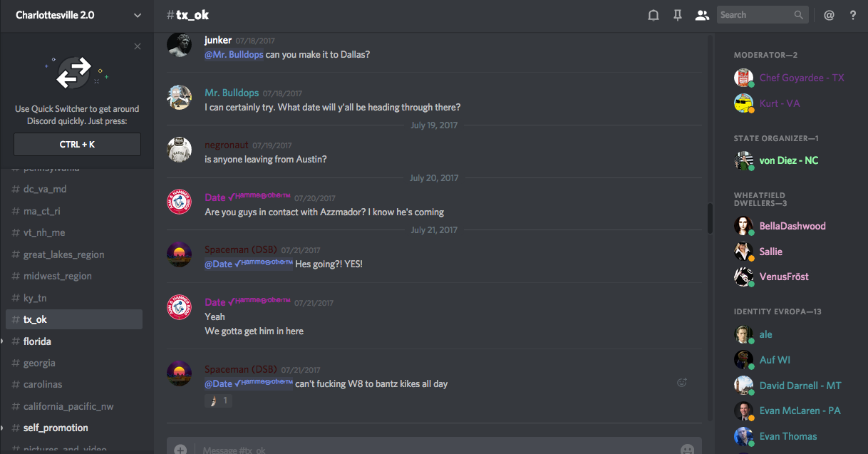Viewport: 868px width, 454px height.
Task: Click the chat scrollbar thumb
Action: click(710, 218)
